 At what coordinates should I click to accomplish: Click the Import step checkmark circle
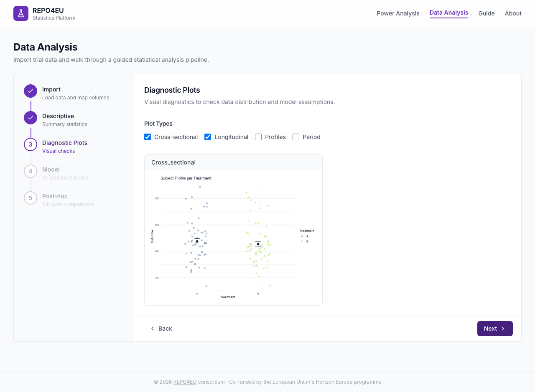tap(31, 91)
